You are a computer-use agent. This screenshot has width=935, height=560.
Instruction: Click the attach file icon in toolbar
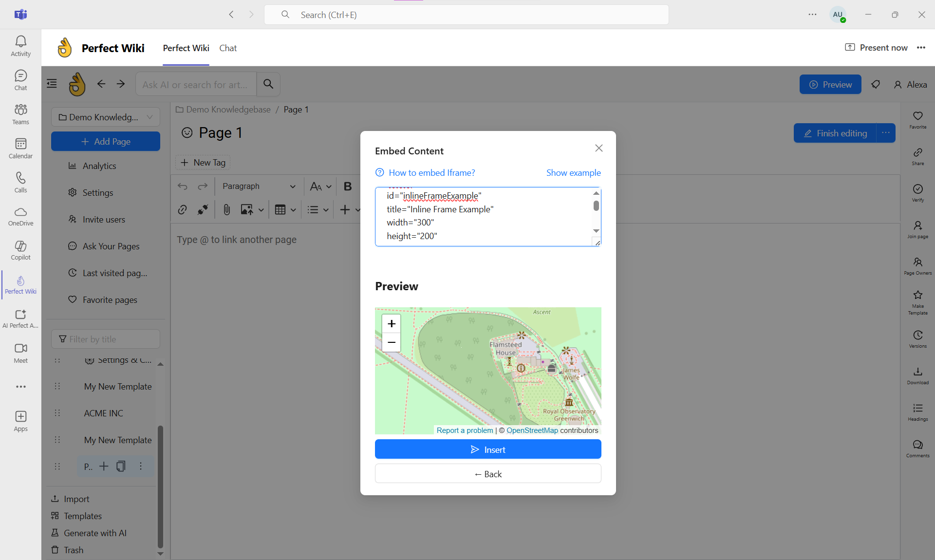tap(226, 209)
